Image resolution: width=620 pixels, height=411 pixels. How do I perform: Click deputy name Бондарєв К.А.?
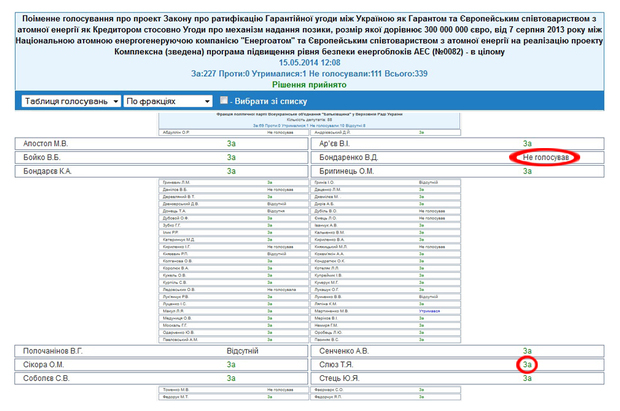click(x=46, y=172)
